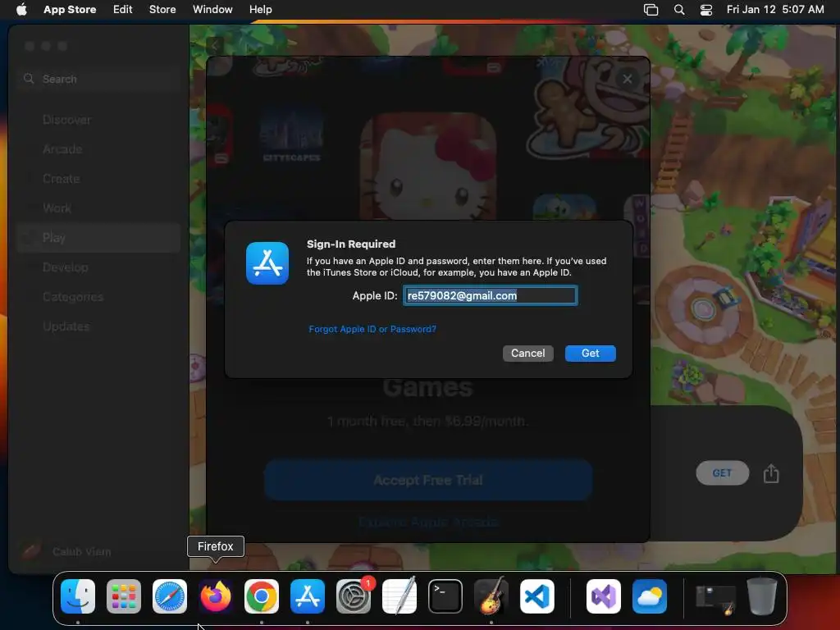
Task: Launch Safari from the dock
Action: point(170,596)
